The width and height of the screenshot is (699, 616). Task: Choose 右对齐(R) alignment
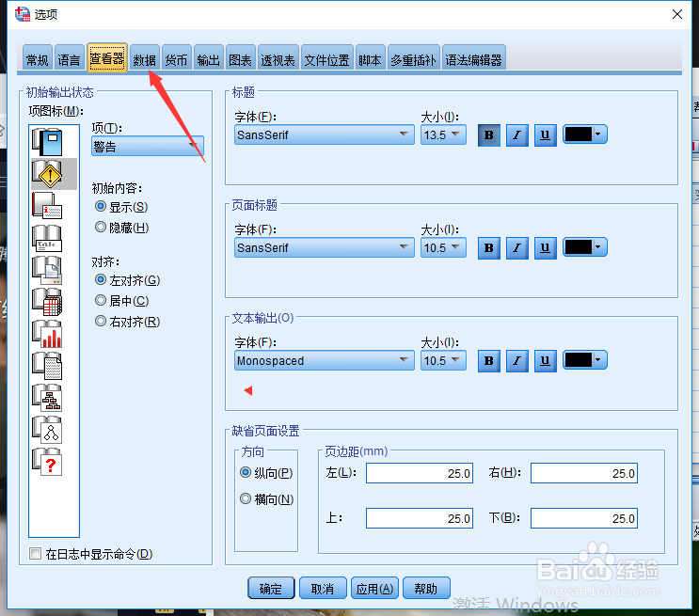[127, 321]
